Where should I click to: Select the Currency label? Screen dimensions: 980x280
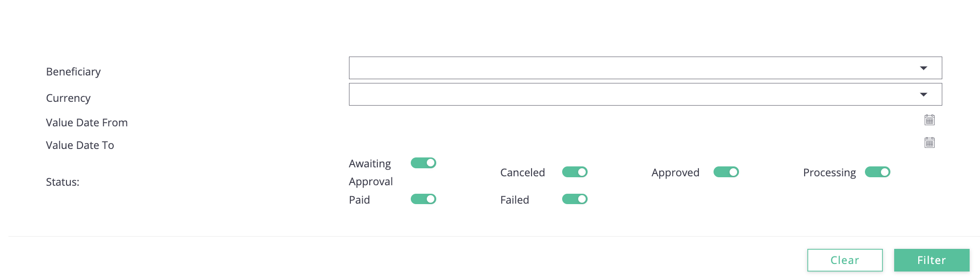pos(68,98)
